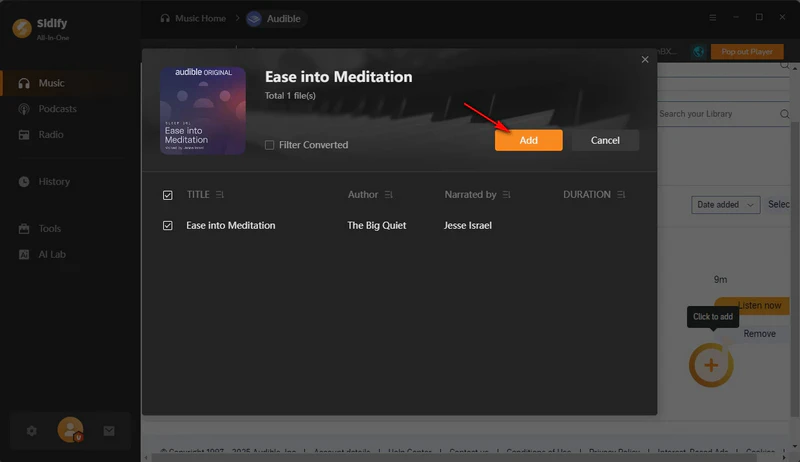Click the user profile avatar icon
Screen dimensions: 800x462
pos(70,430)
